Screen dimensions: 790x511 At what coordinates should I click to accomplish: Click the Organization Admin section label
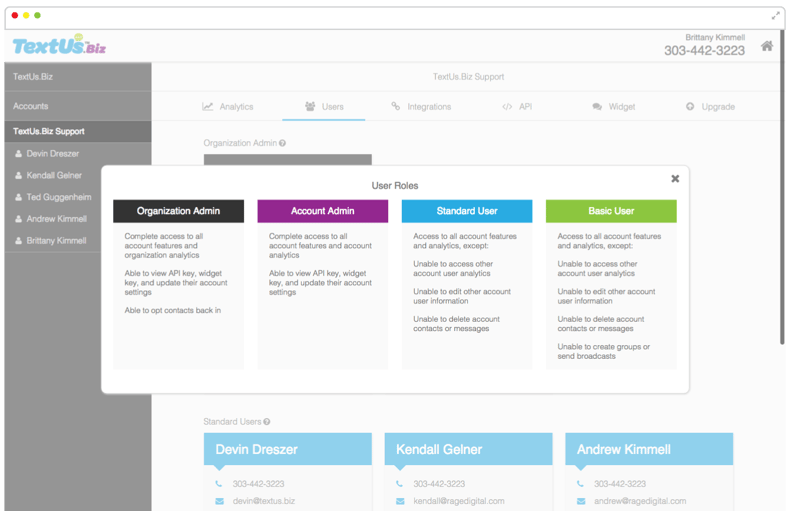click(240, 143)
